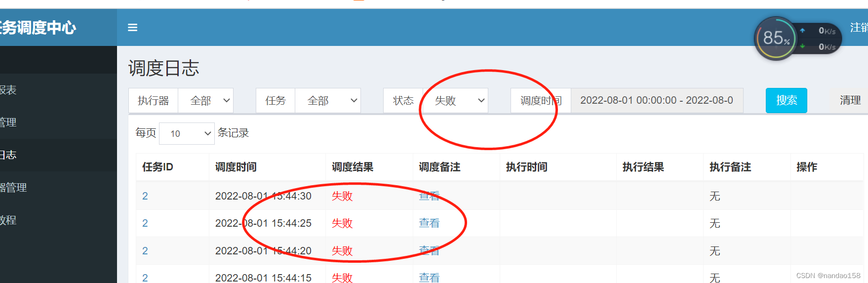Open the 报表 sidebar menu item
Image resolution: width=868 pixels, height=283 pixels.
point(58,90)
